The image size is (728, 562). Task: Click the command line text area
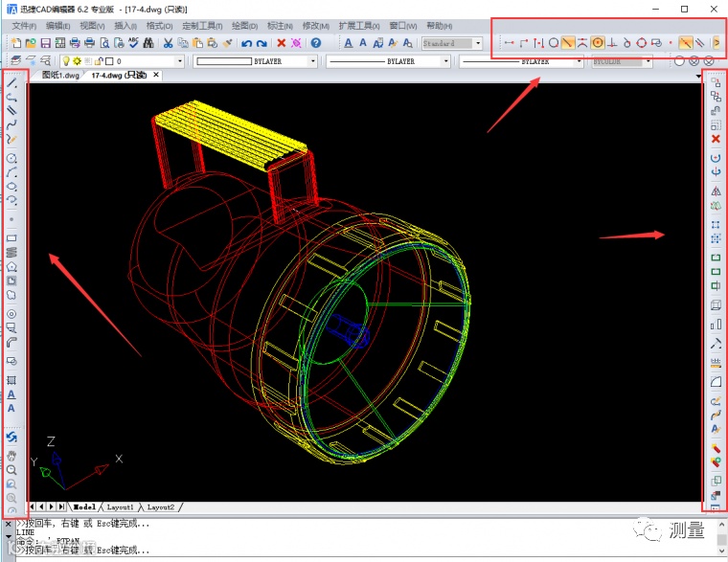pos(362,537)
